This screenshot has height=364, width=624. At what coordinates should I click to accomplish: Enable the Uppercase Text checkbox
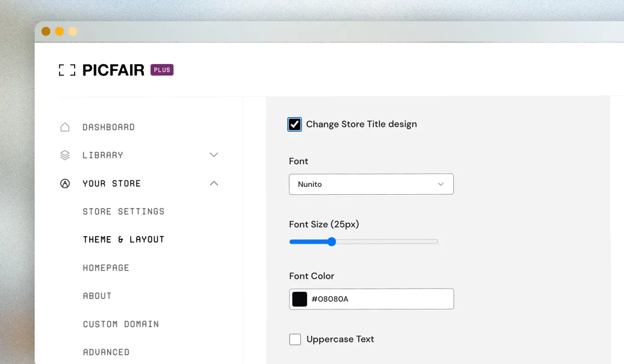[x=295, y=339]
